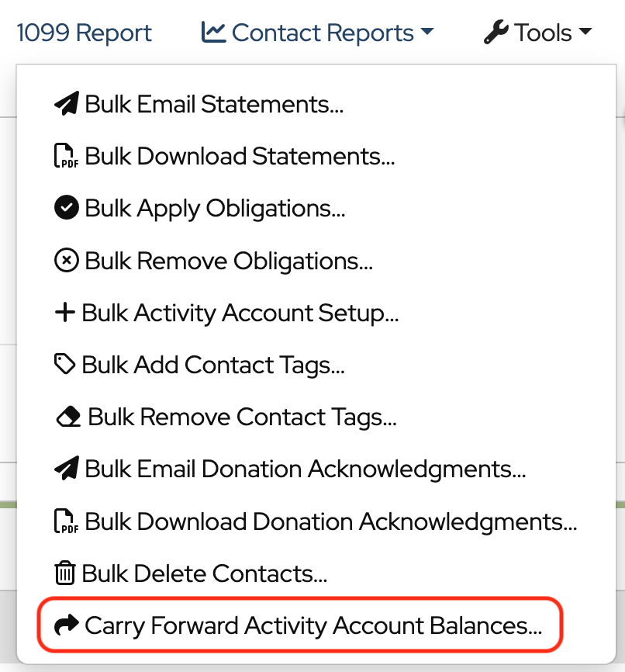Collapse the Tools dropdown menu
The width and height of the screenshot is (625, 672).
[x=538, y=33]
